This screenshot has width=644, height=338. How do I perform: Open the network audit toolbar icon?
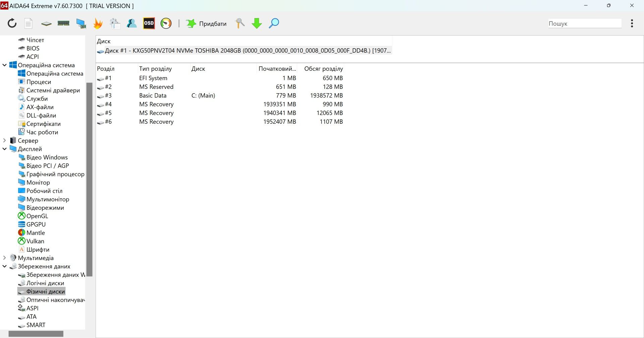pos(115,23)
